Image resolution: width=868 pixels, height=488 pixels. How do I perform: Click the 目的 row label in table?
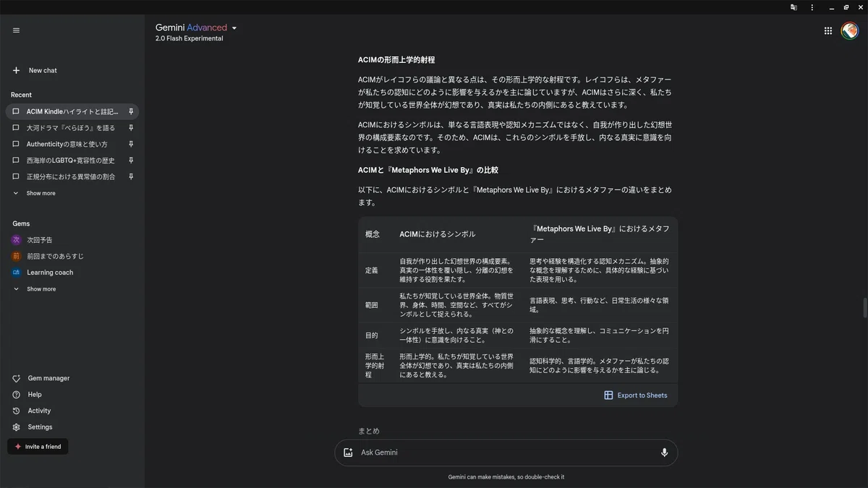(x=372, y=335)
